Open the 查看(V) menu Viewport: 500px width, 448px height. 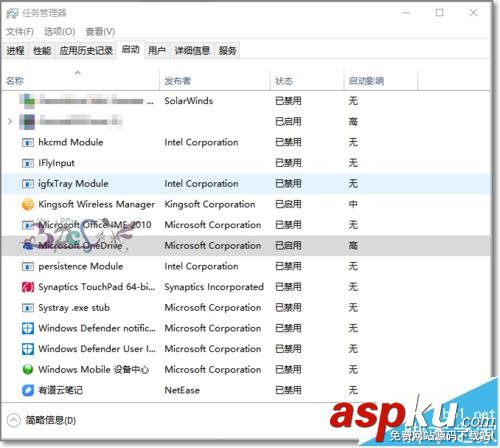(x=100, y=32)
